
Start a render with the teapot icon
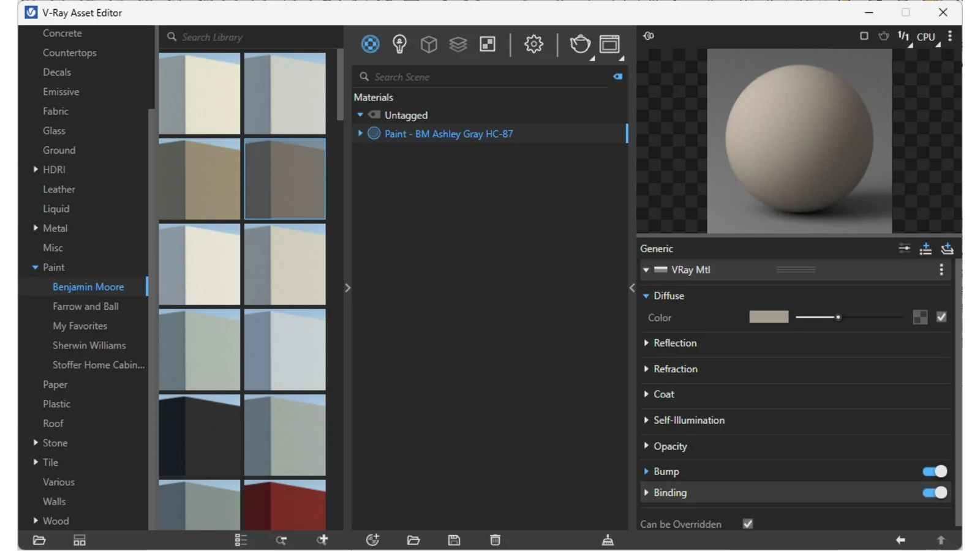(579, 43)
